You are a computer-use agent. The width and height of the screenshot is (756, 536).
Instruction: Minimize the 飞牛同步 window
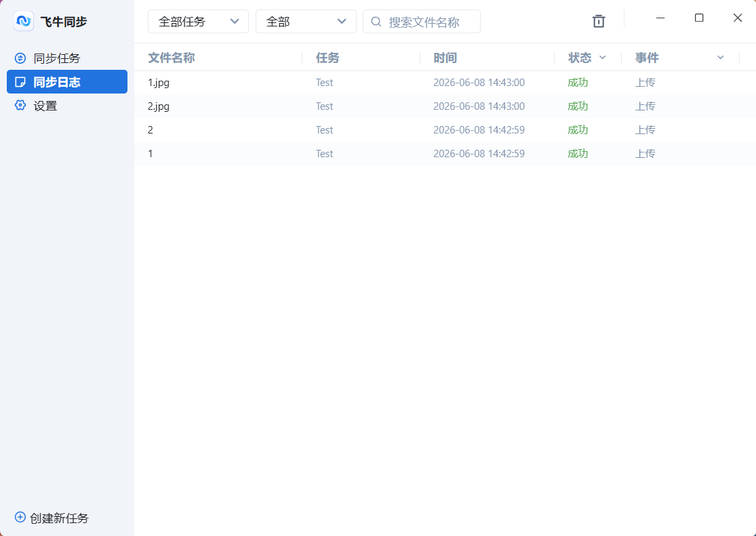click(660, 18)
